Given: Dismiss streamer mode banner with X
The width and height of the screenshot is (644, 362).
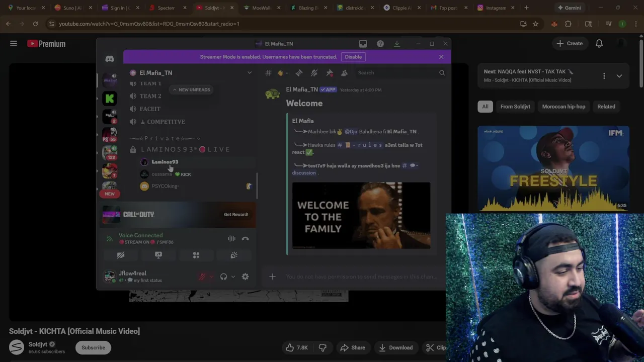Looking at the screenshot, I should pyautogui.click(x=441, y=57).
